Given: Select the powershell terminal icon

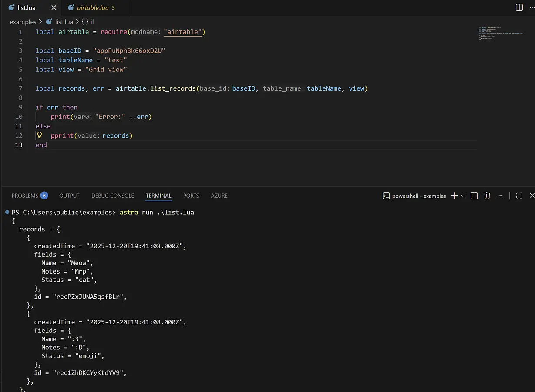Looking at the screenshot, I should tap(386, 196).
